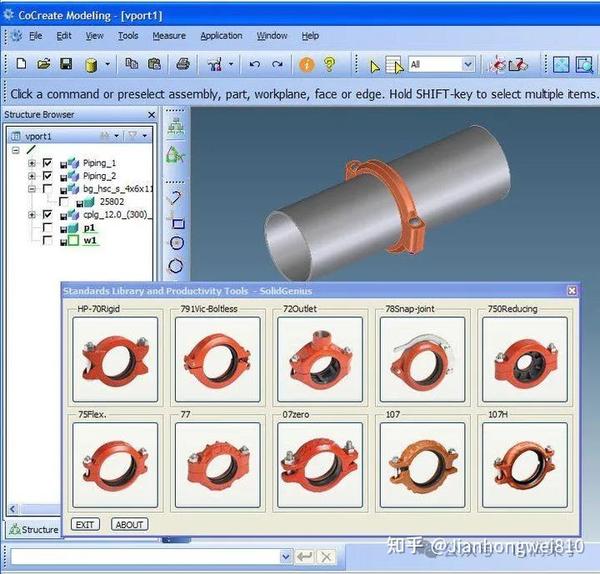Select the circle drawing tool
The width and height of the screenshot is (600, 574).
(x=176, y=243)
